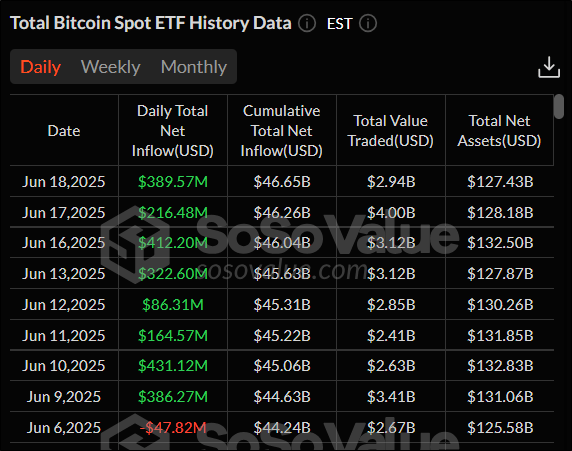The width and height of the screenshot is (572, 451).
Task: Click the negative -$47.82M inflow cell
Action: coord(173,428)
